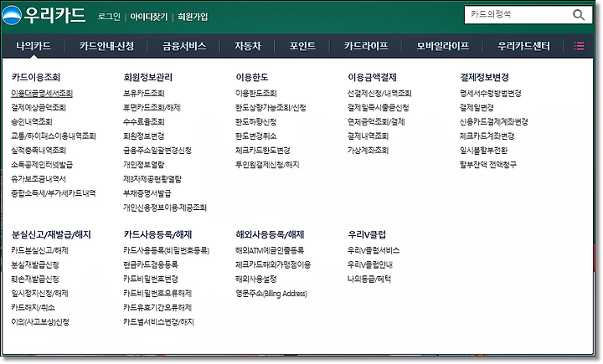This screenshot has height=364, width=603.
Task: Click 결제일변경
Action: 477,108
